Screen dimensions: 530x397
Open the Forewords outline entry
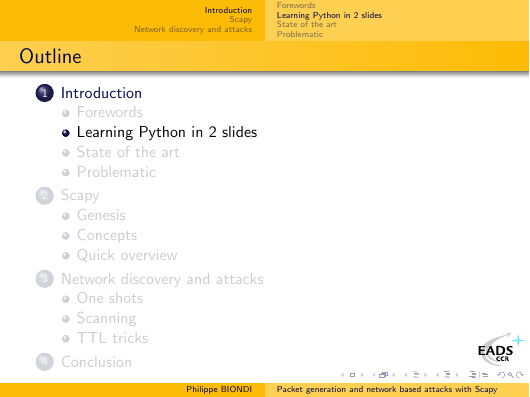[110, 112]
